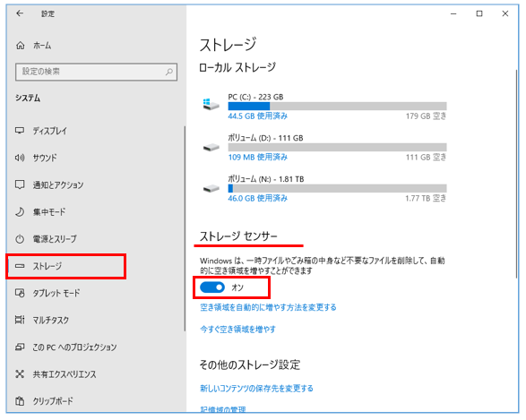The width and height of the screenshot is (526, 420).
Task: Click the Volume (D:) drive icon
Action: (x=211, y=147)
